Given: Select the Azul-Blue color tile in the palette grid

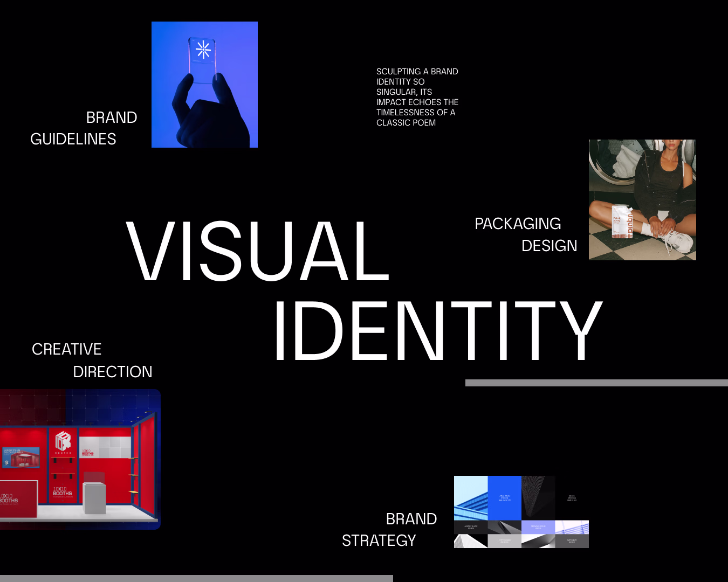Looking at the screenshot, I should tap(504, 498).
